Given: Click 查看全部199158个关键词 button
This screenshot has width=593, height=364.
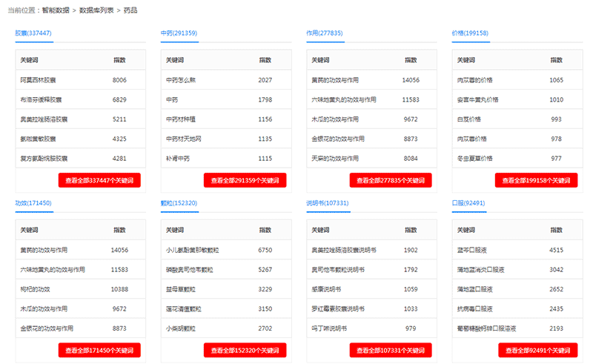Looking at the screenshot, I should (x=536, y=180).
